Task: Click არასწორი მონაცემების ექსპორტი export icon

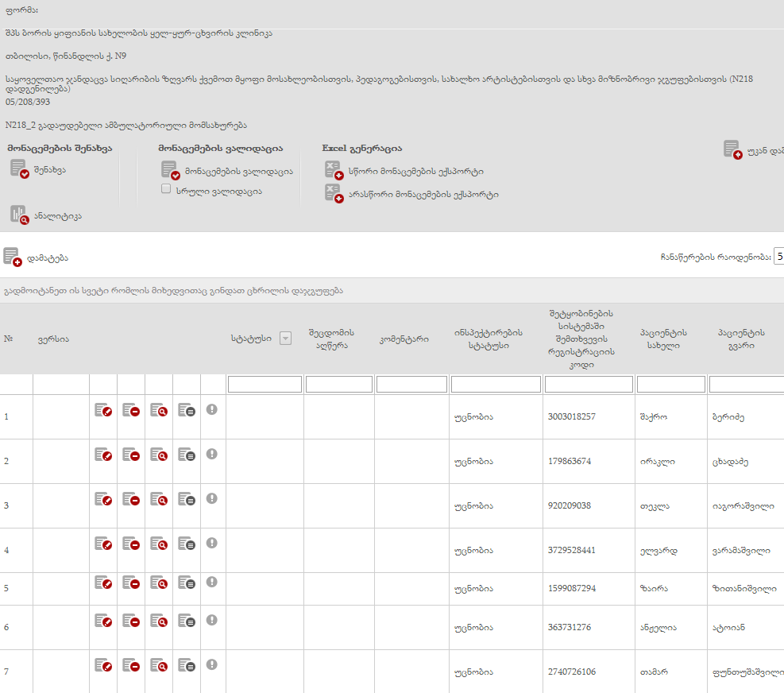Action: coord(334,194)
